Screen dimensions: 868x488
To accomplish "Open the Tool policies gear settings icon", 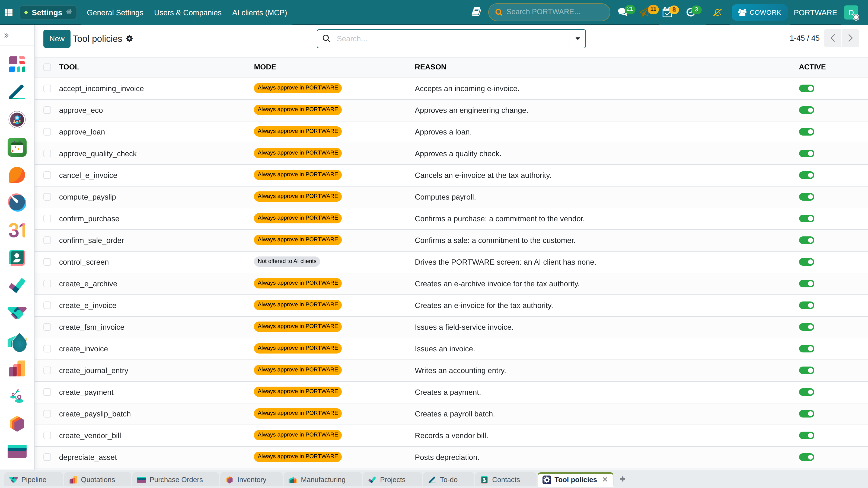I will tap(129, 39).
